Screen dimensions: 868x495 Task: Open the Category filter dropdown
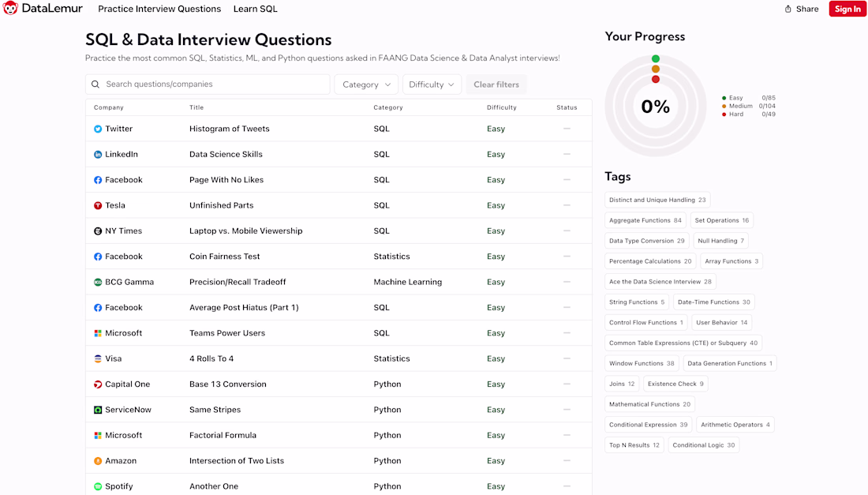tap(366, 84)
